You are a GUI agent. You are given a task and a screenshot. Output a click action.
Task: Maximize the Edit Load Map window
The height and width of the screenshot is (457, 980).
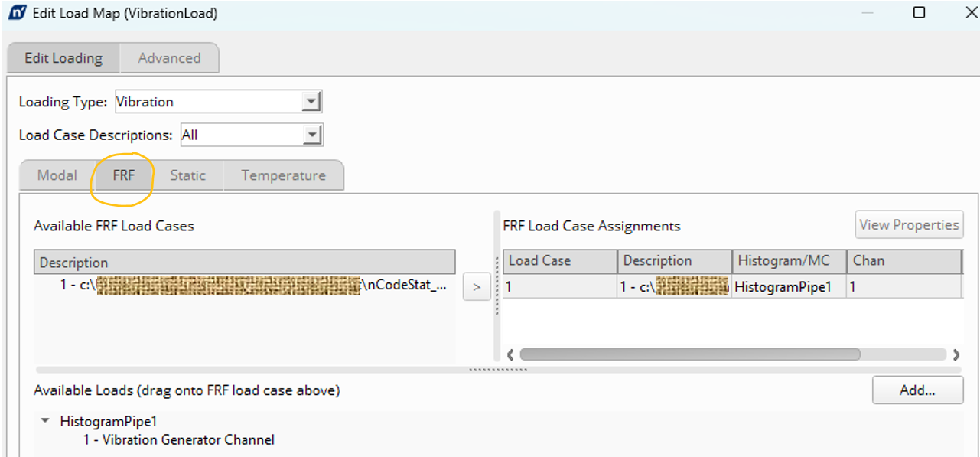[x=919, y=13]
